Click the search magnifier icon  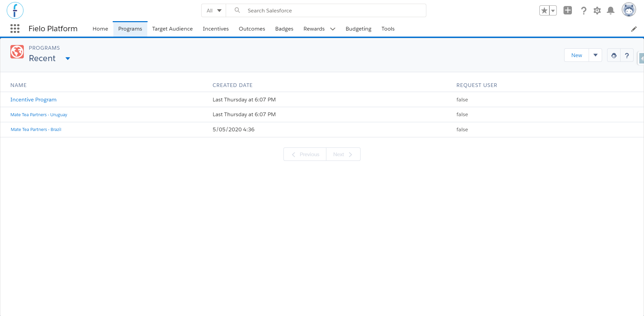pyautogui.click(x=237, y=10)
